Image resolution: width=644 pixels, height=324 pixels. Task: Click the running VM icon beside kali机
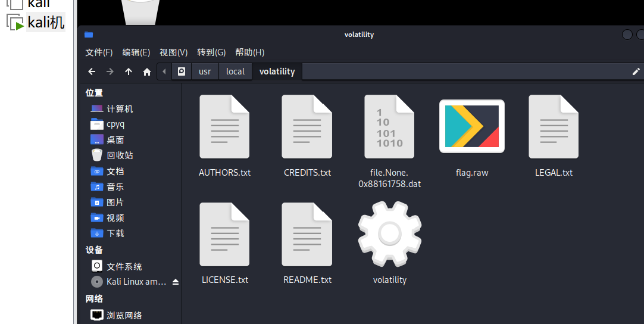tap(15, 22)
